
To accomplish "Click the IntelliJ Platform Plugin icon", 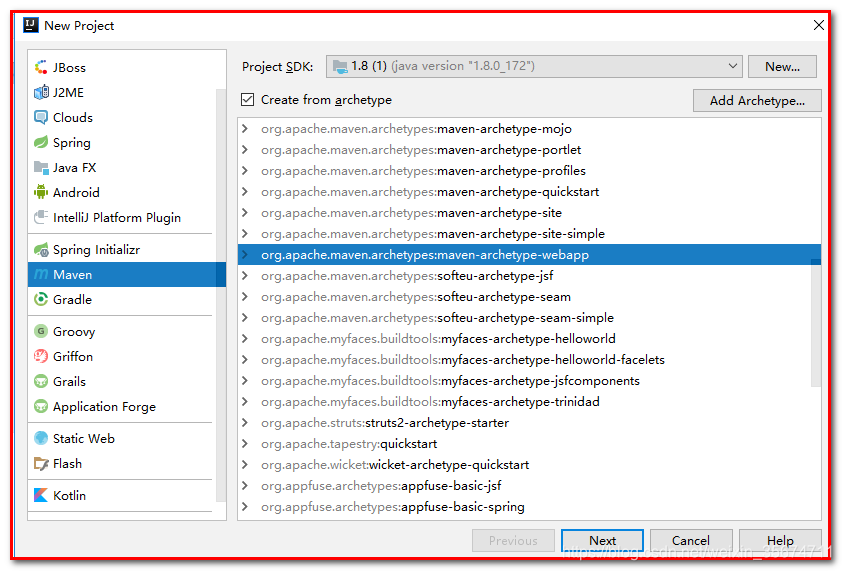I will point(41,218).
